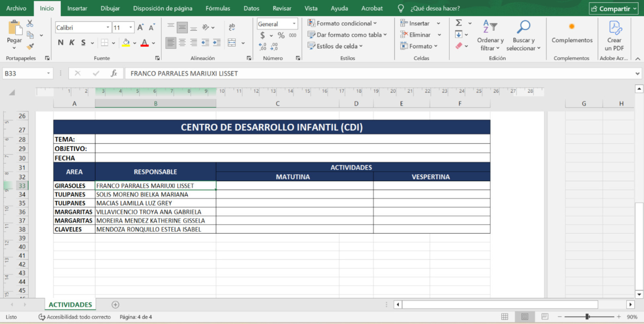Toggle italic formatting with K button
This screenshot has width=644, height=324.
coord(72,43)
